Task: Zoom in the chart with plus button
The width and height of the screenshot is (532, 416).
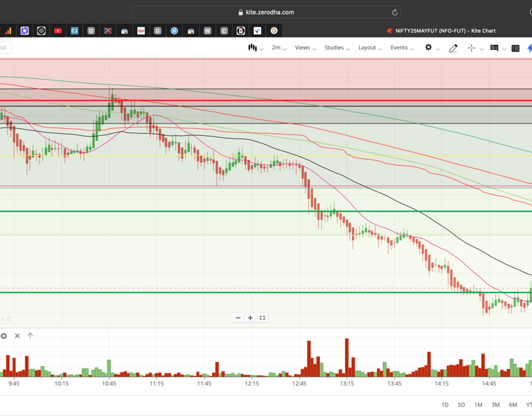Action: [x=250, y=318]
